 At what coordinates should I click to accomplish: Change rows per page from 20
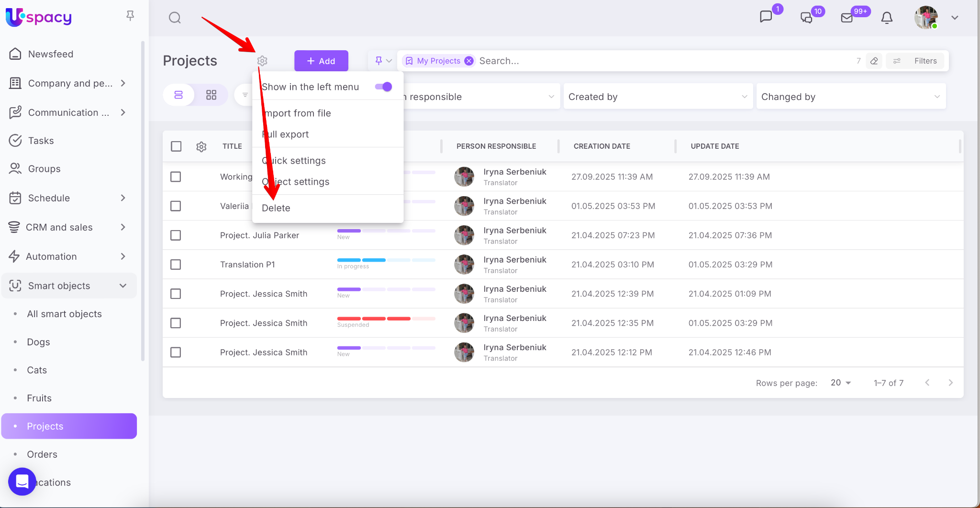(841, 383)
